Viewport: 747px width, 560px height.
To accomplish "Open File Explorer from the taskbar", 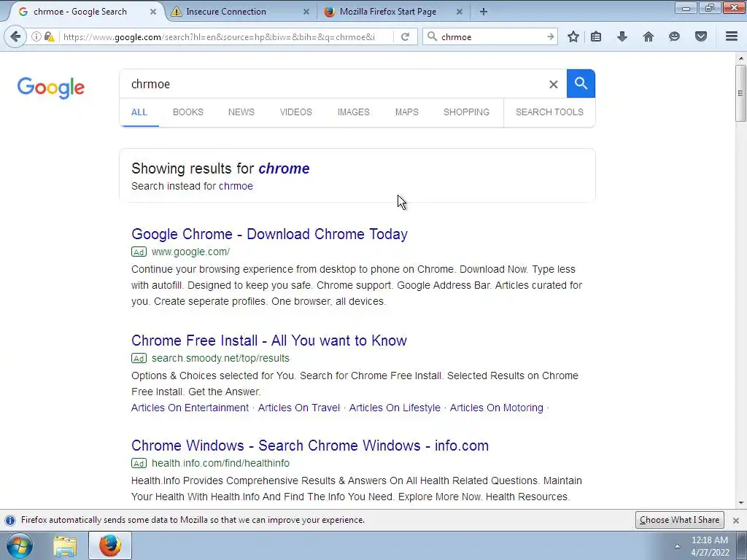I will (x=65, y=545).
